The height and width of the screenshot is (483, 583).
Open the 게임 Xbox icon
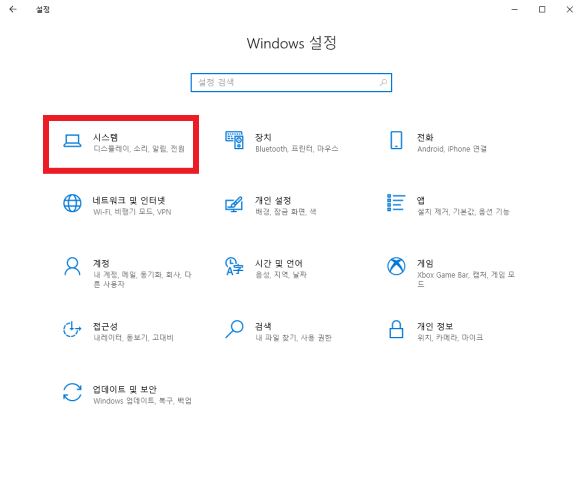[396, 266]
